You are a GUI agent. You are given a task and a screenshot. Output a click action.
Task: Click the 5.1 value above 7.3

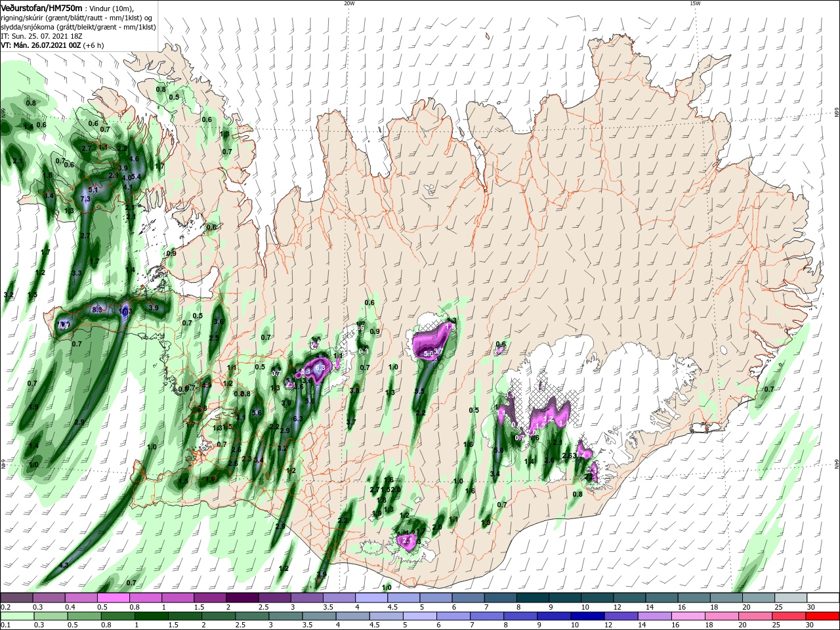(x=93, y=190)
